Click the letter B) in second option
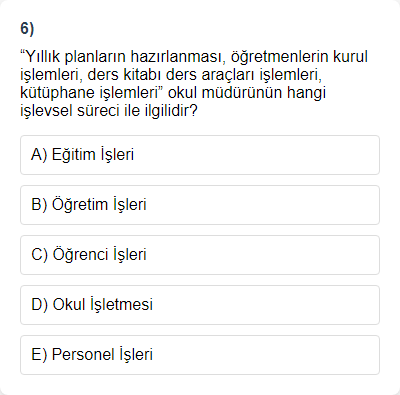The width and height of the screenshot is (400, 395). [x=39, y=205]
